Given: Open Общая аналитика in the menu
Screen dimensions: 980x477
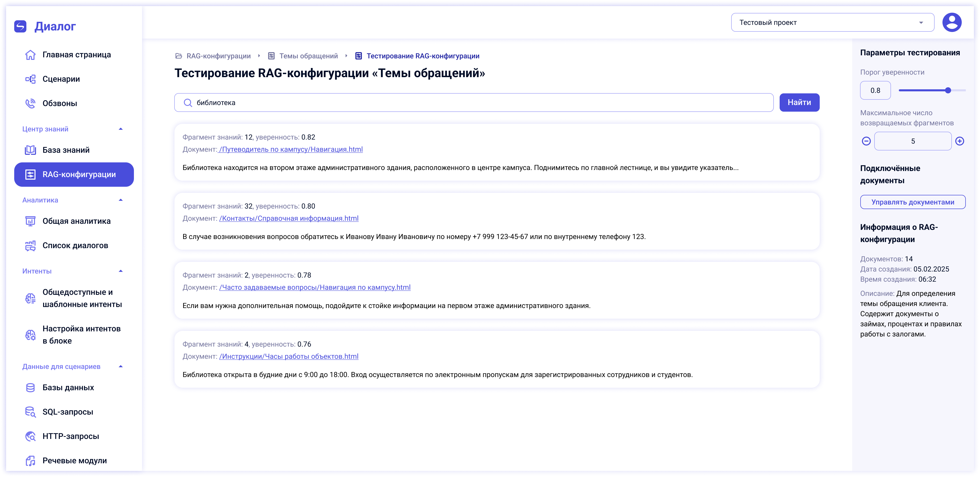Looking at the screenshot, I should coord(77,221).
